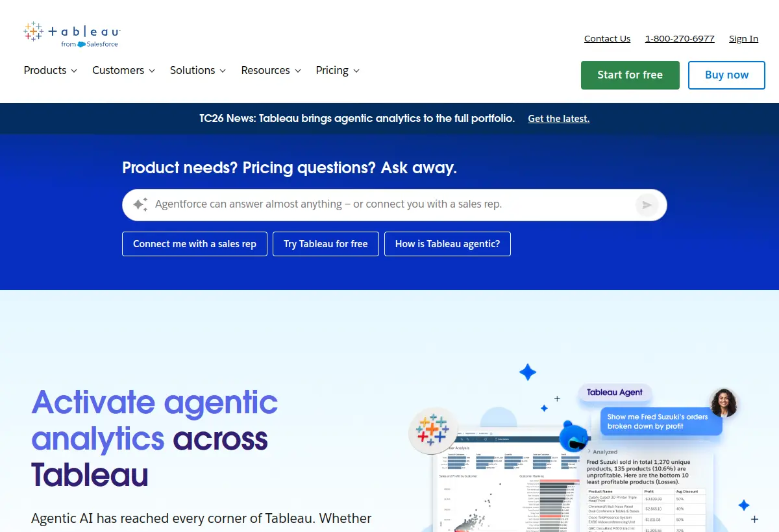Expand the Customers menu chevron
The image size is (779, 532).
click(152, 71)
